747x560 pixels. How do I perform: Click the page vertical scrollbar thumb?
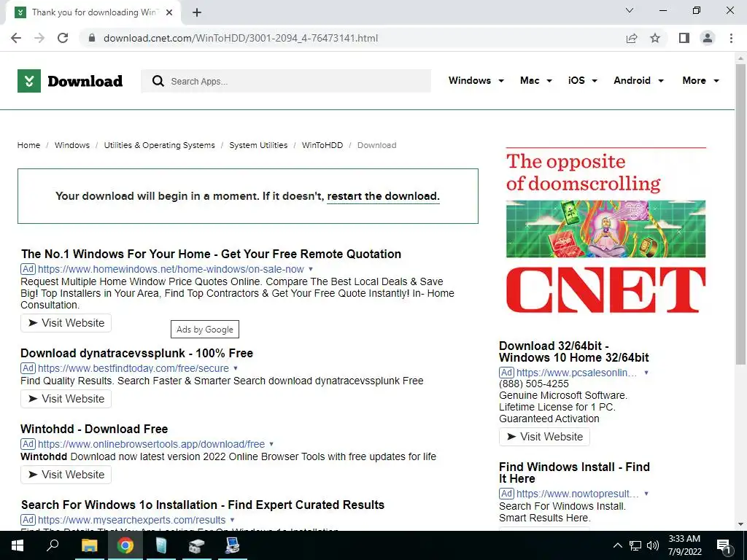click(x=740, y=214)
